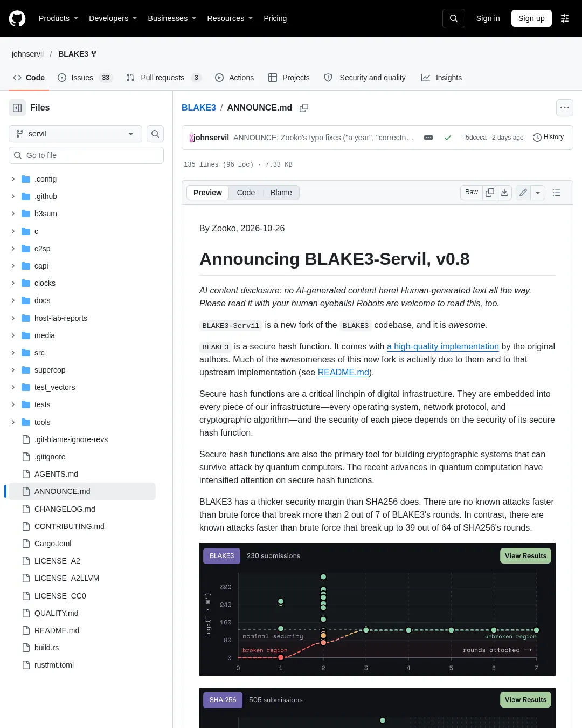The width and height of the screenshot is (582, 728).
Task: Open commit f5dceca hash link
Action: tap(475, 138)
